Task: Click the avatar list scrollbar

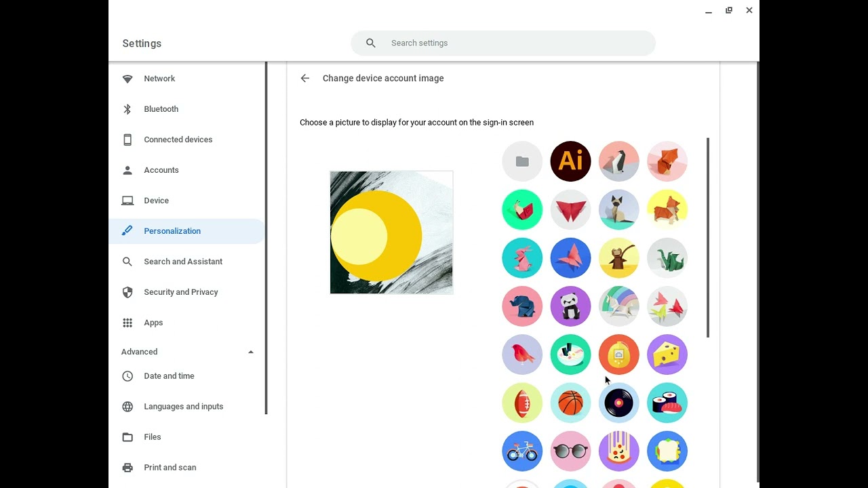Action: [708, 237]
